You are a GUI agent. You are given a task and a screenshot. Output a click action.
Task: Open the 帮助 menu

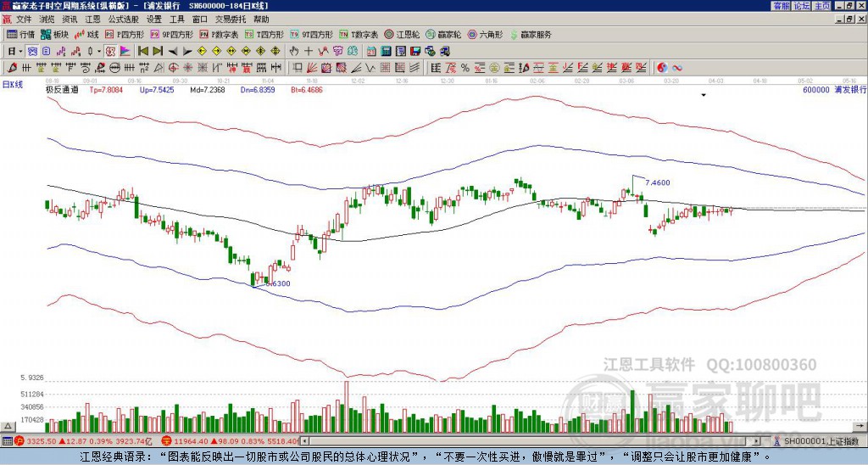[261, 20]
